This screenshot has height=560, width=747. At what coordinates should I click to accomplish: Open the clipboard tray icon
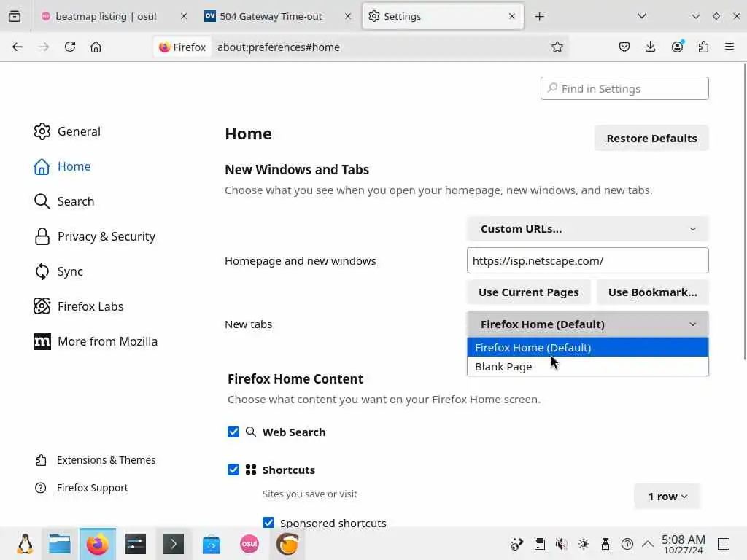pos(539,544)
